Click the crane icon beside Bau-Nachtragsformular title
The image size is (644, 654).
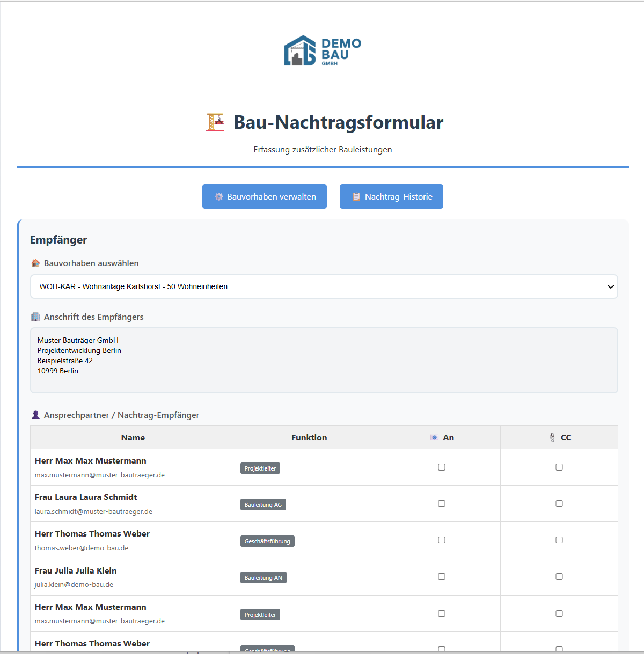(x=215, y=122)
